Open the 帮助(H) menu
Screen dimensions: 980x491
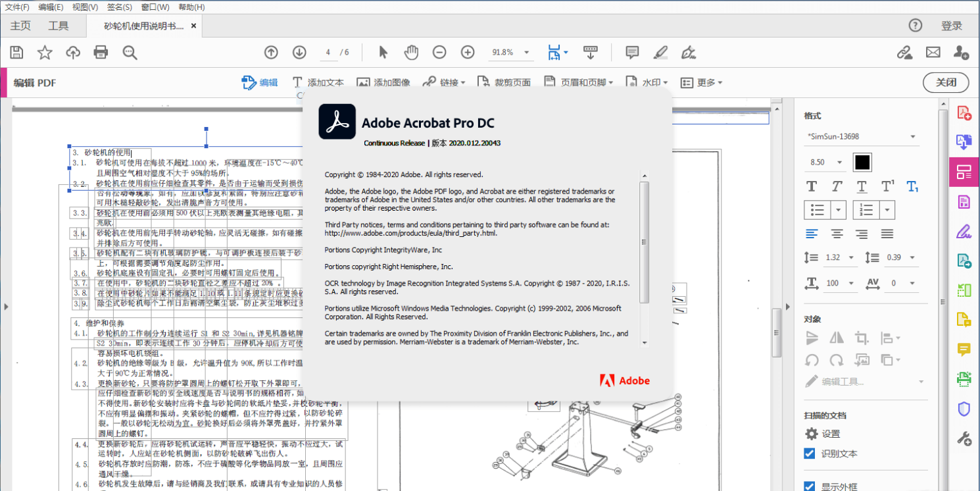pos(191,7)
